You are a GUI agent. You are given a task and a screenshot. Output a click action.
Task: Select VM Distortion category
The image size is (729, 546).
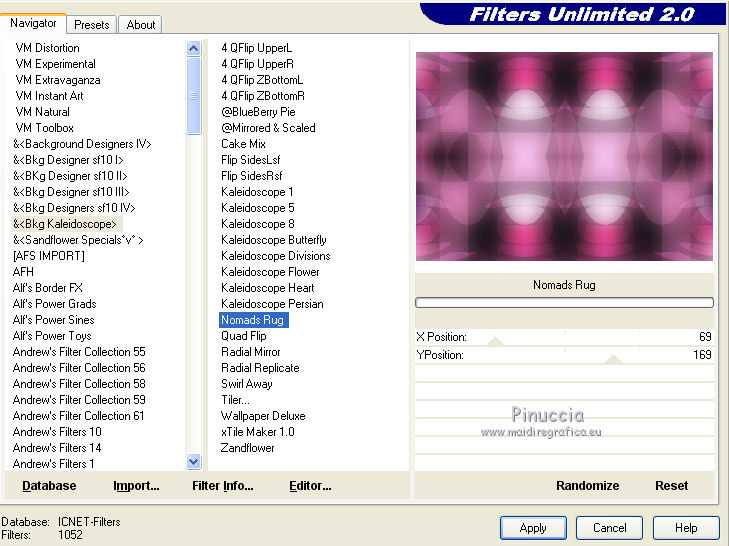47,48
